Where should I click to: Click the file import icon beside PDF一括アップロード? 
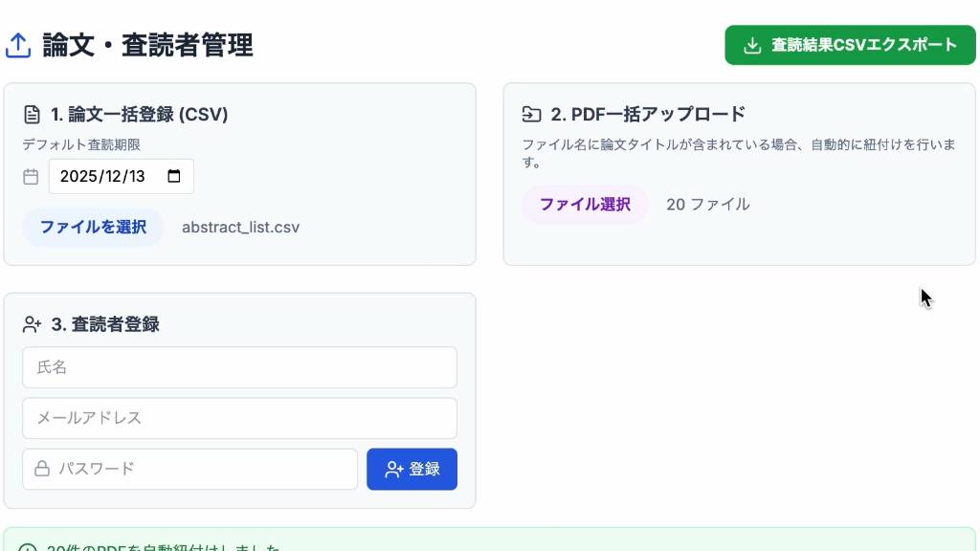point(531,115)
